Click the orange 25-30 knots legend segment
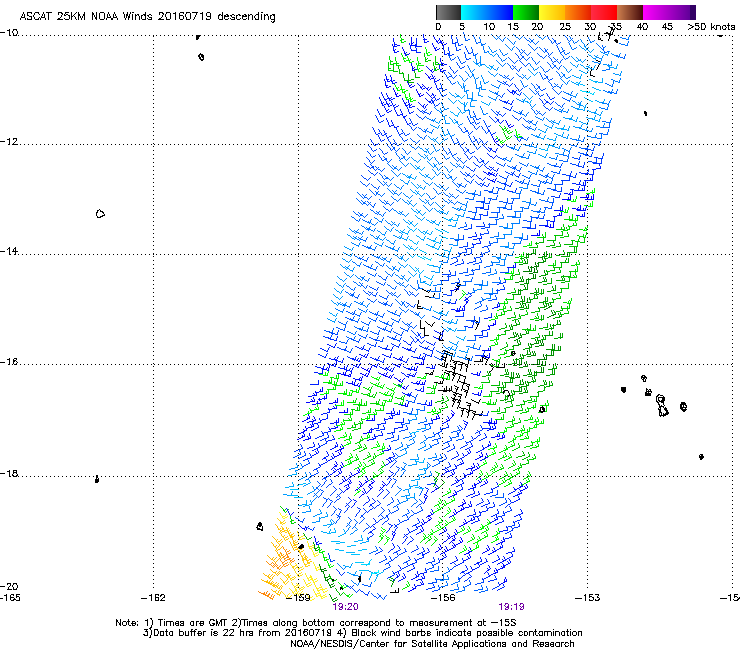 (578, 12)
